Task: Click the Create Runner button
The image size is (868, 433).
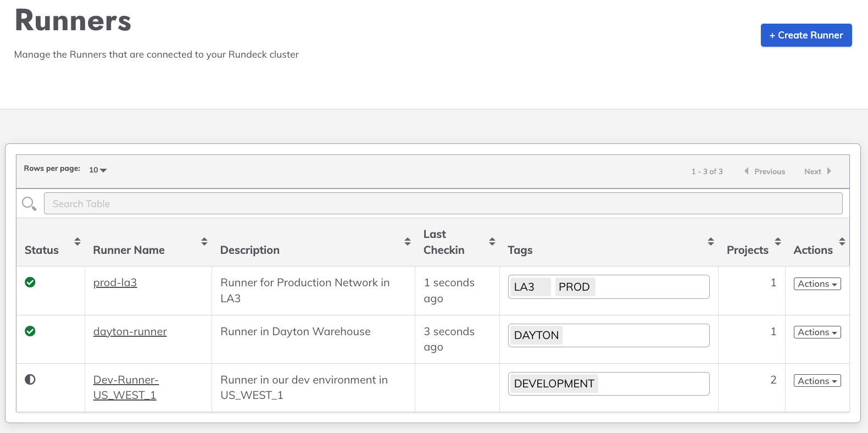Action: coord(806,35)
